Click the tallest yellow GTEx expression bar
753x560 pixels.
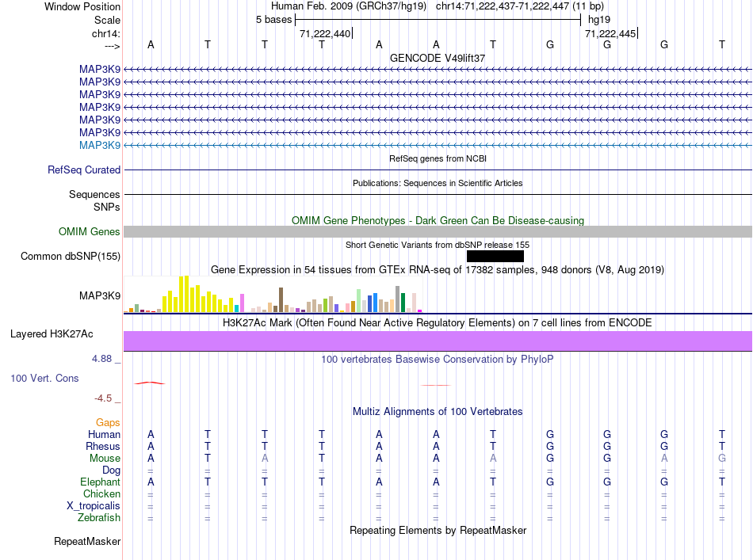pyautogui.click(x=185, y=293)
